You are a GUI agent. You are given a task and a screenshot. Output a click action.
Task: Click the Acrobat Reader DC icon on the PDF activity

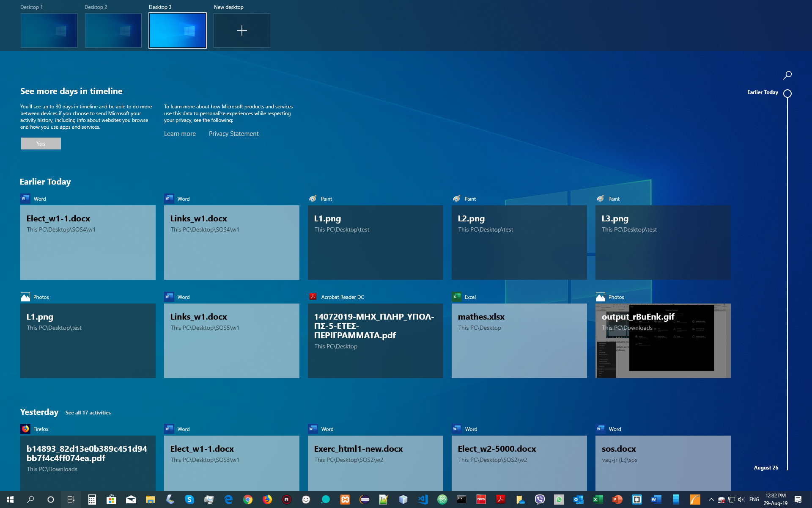click(313, 297)
